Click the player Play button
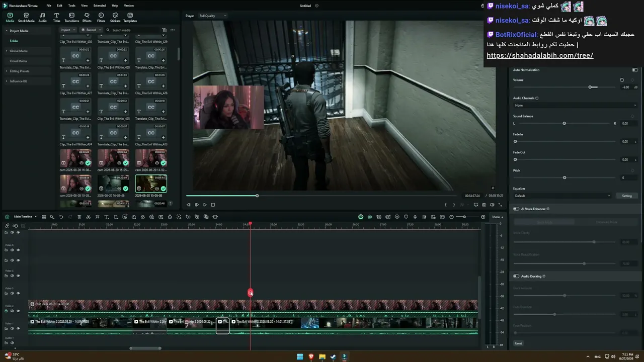644x362 pixels. (205, 205)
